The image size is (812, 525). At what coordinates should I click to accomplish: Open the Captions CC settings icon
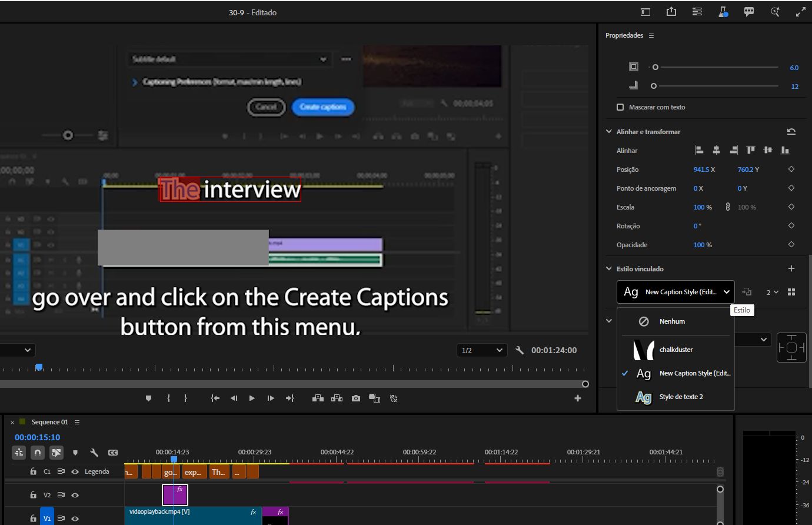pos(112,453)
